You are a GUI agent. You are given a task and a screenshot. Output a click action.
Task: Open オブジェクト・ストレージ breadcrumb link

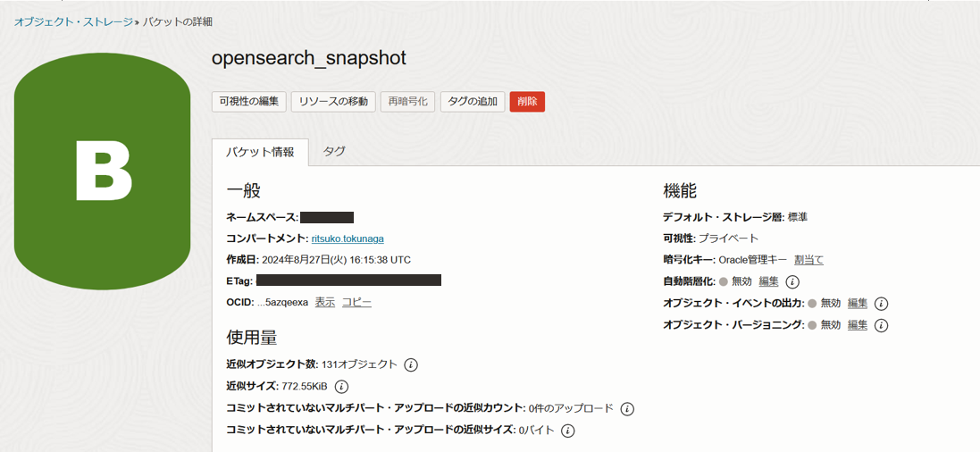pos(74,21)
